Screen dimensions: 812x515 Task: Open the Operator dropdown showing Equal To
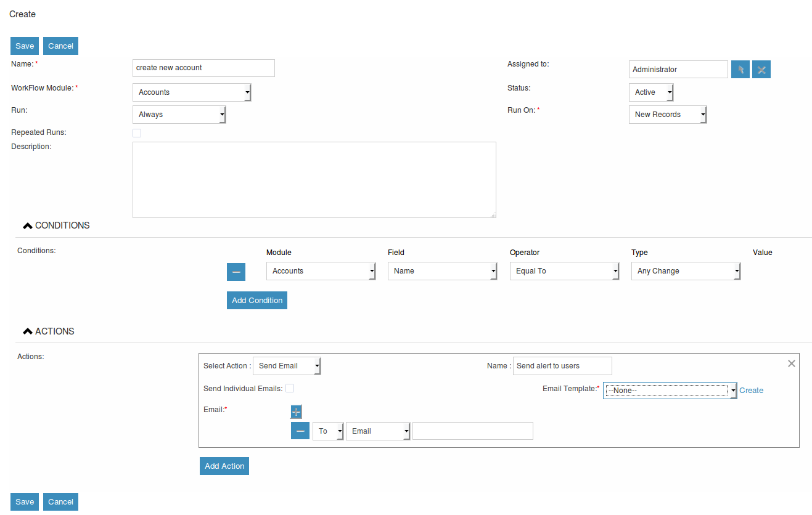tap(565, 271)
